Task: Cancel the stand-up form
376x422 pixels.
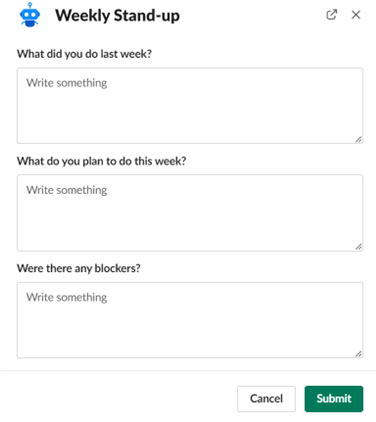Action: (266, 399)
